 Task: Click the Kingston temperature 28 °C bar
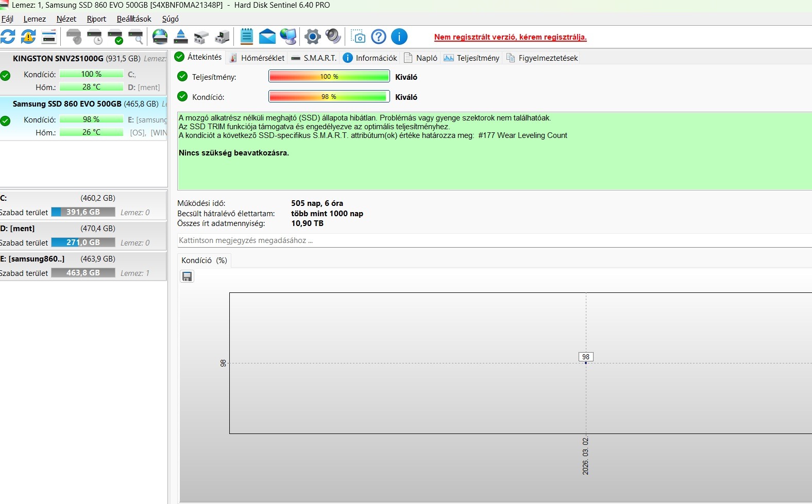tap(91, 87)
